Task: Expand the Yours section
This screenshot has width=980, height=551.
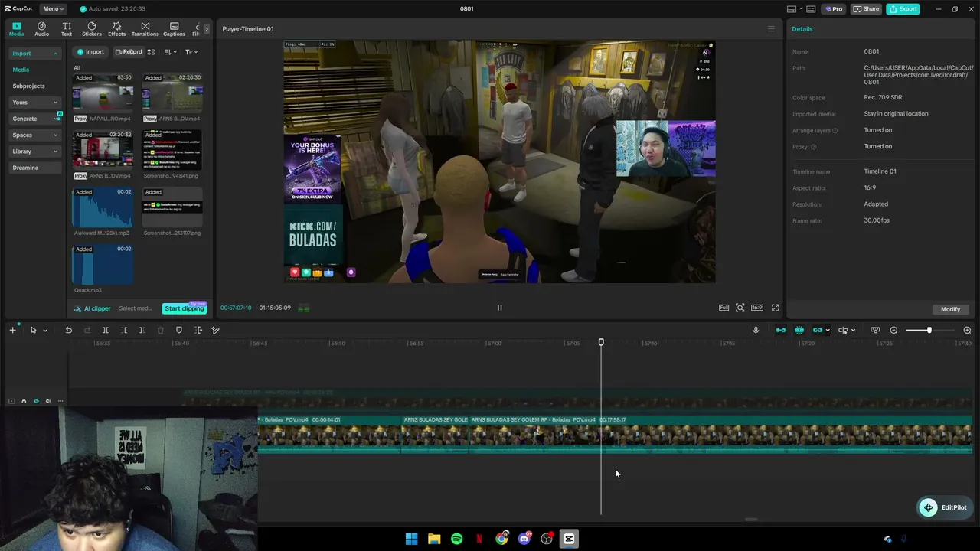Action: click(x=34, y=103)
